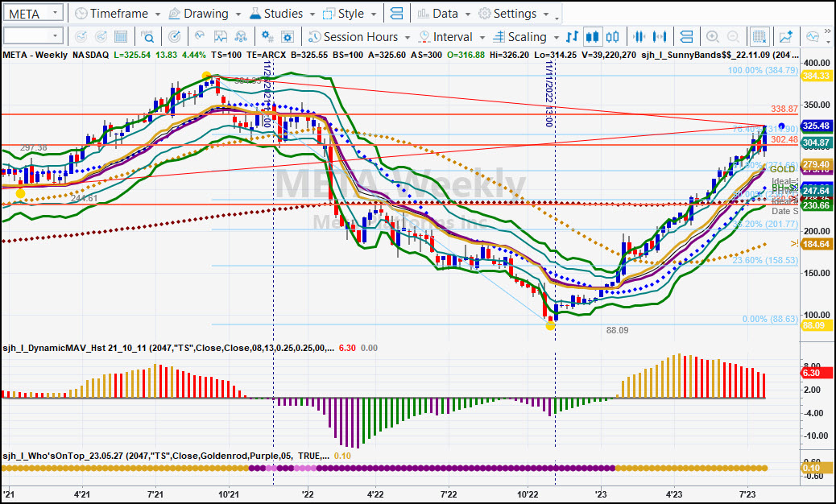Click the second greyed chart-arrow icon
Viewport: 836px width, 504px height.
coord(100,37)
